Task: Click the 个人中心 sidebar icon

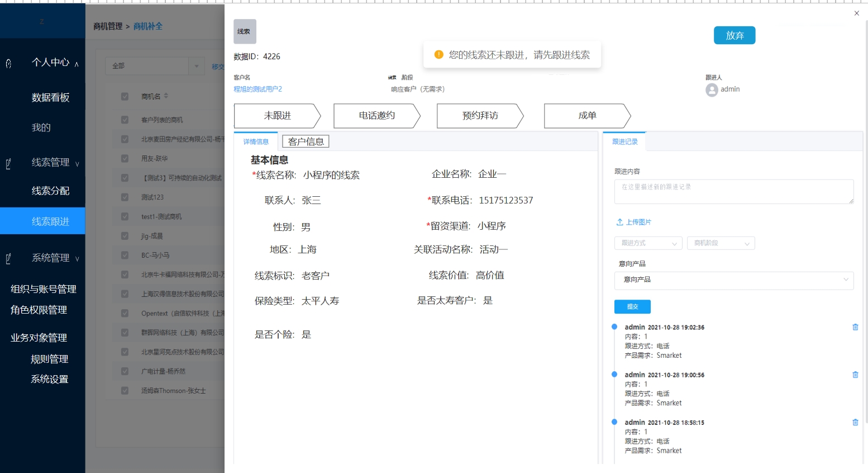Action: click(x=8, y=64)
